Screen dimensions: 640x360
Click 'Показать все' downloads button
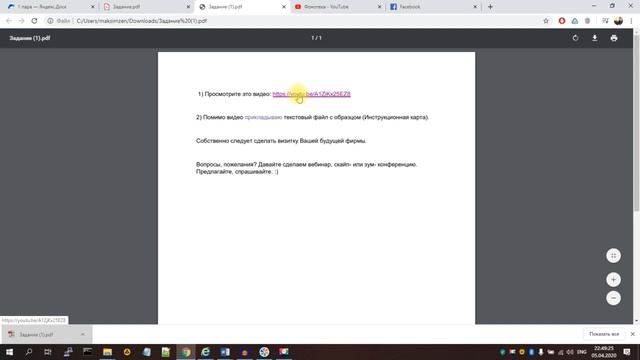point(604,334)
